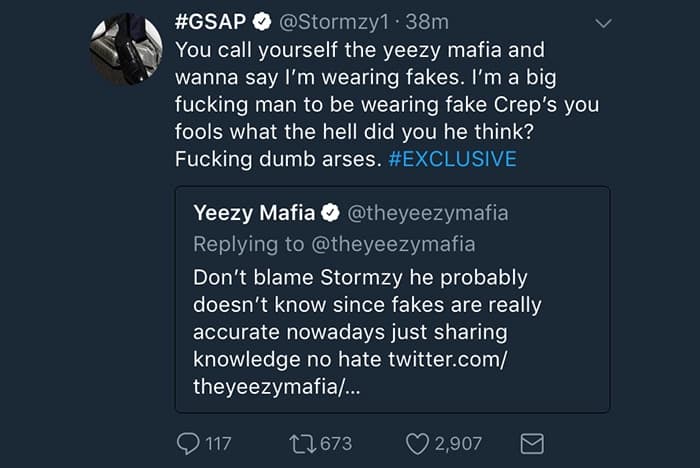Screen dimensions: 700x468
Task: Click Yeezy Mafia's verified badge
Action: pyautogui.click(x=330, y=212)
